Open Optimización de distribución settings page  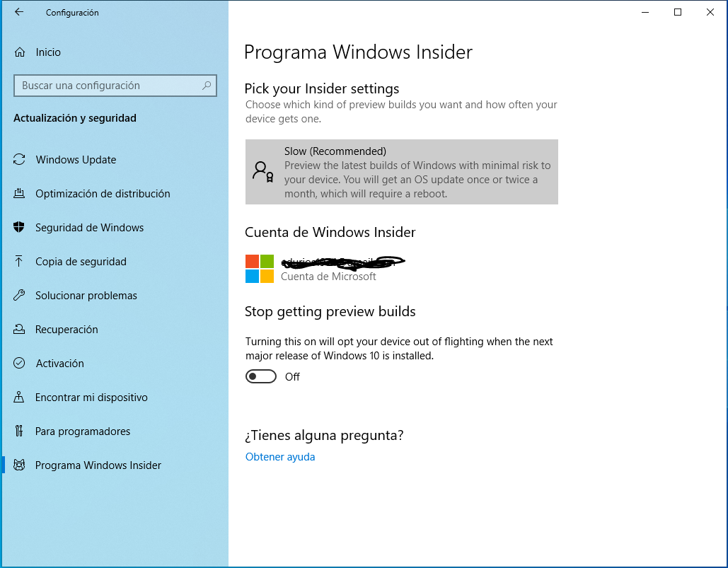click(x=103, y=194)
